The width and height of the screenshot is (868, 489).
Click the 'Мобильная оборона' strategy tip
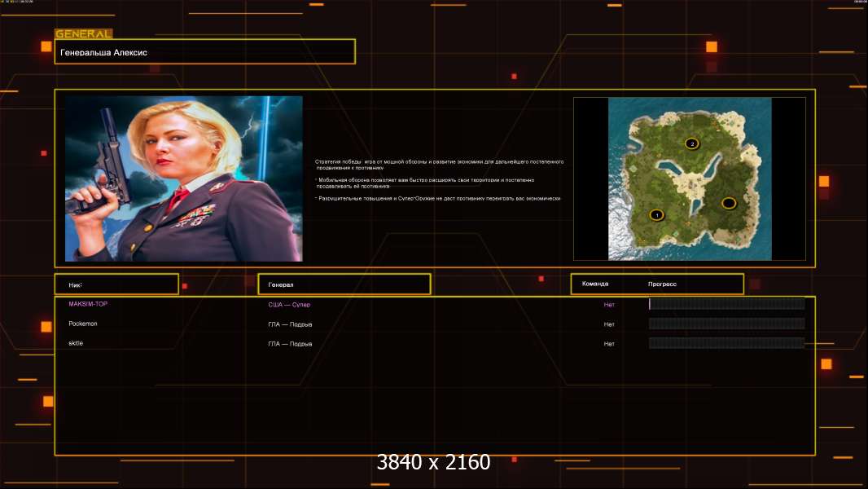pos(425,183)
